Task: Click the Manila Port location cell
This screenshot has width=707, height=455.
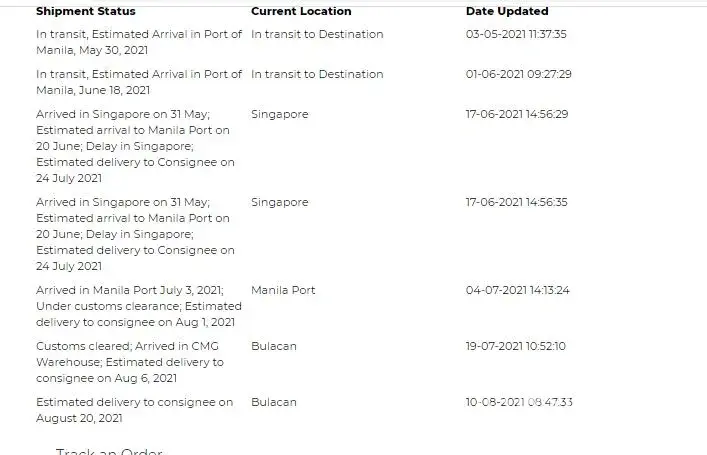Action: pyautogui.click(x=283, y=290)
